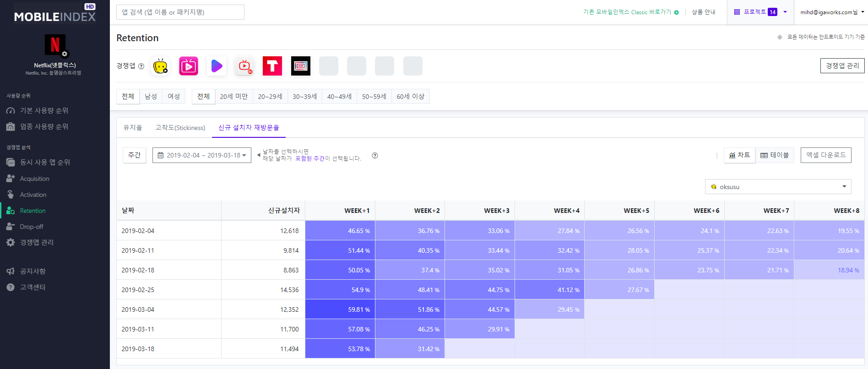The image size is (868, 369).
Task: Go to Activation in the sidebar
Action: tap(33, 195)
